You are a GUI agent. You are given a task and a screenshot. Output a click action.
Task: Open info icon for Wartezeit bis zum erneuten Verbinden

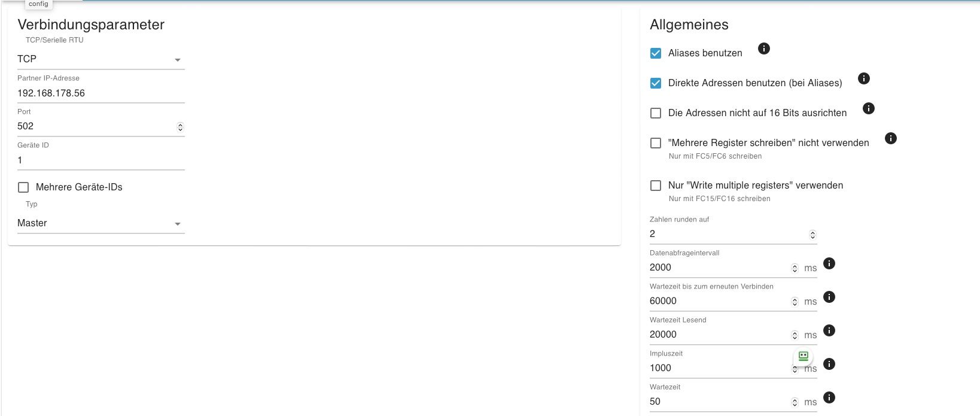pyautogui.click(x=829, y=297)
